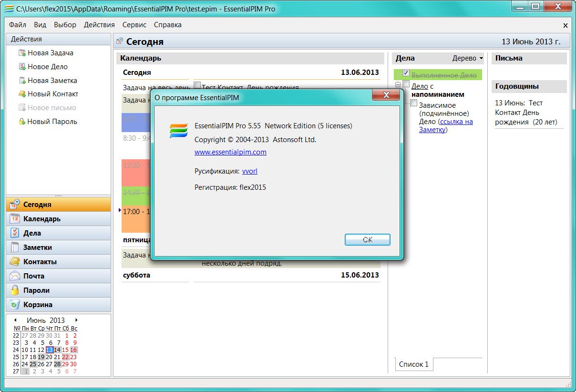
Task: Open the Справка menu
Action: (168, 25)
